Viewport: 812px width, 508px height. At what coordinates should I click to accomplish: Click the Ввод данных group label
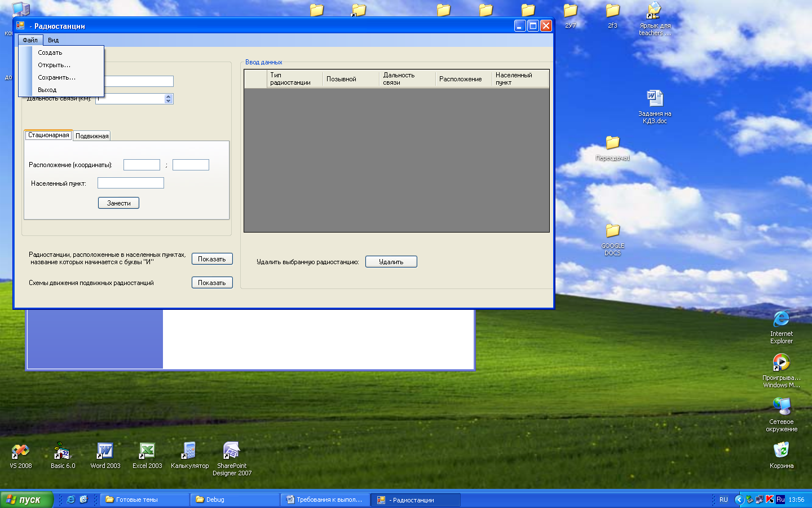point(263,62)
